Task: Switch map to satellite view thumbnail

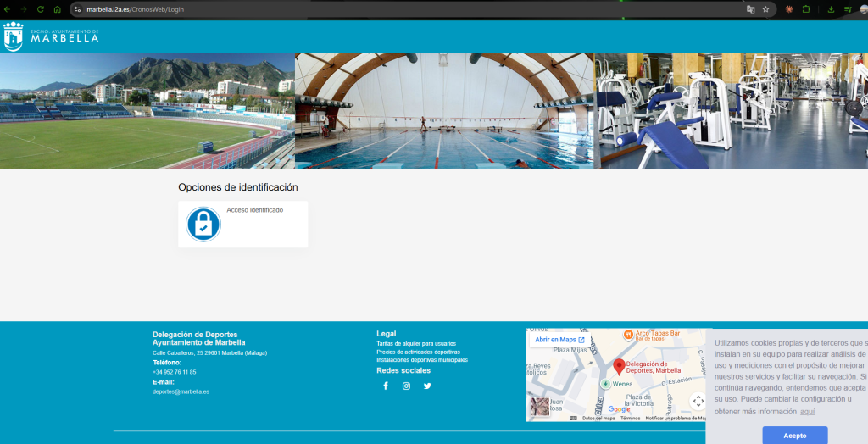Action: click(x=540, y=407)
